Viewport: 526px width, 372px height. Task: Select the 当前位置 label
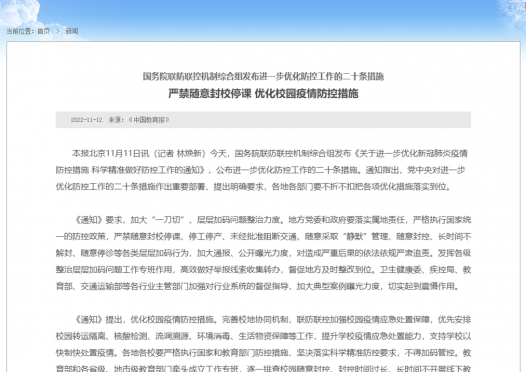(x=20, y=31)
